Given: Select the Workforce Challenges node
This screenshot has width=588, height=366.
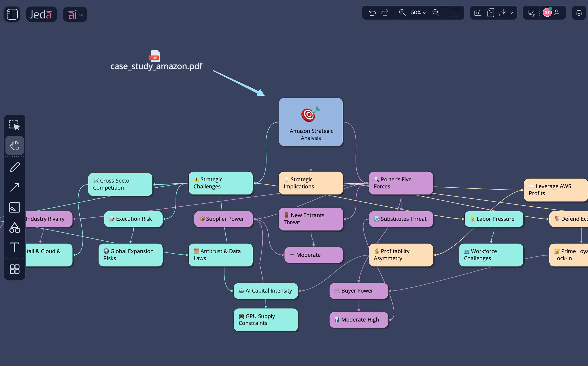Looking at the screenshot, I should pyautogui.click(x=491, y=255).
